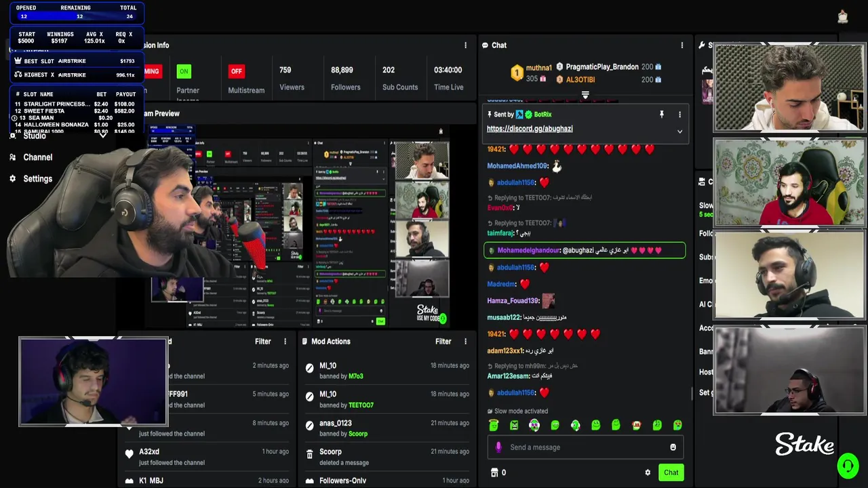Viewport: 868px width, 488px height.
Task: Click ban icon next to MI_10 banned by M7o3
Action: (310, 368)
